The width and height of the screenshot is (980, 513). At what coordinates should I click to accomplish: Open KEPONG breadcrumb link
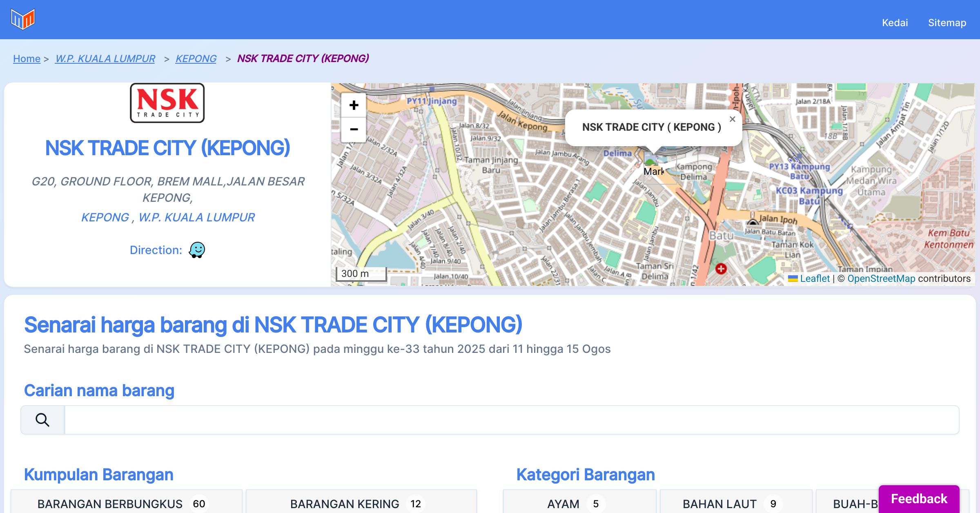(x=196, y=58)
